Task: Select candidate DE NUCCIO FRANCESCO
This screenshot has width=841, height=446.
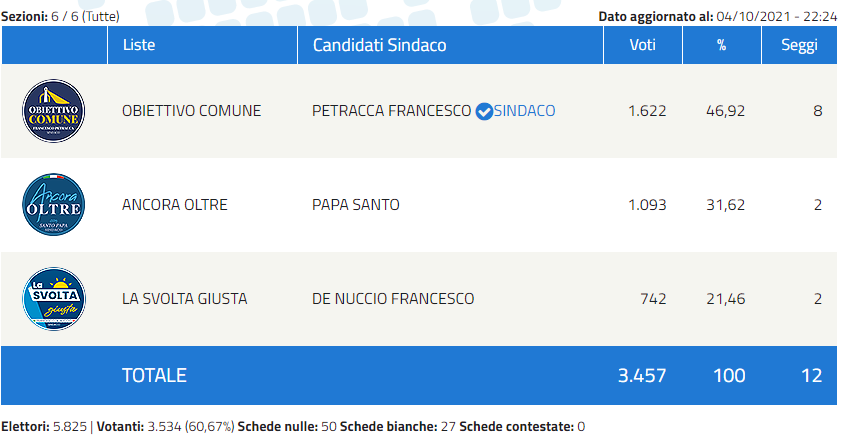Action: pos(393,299)
